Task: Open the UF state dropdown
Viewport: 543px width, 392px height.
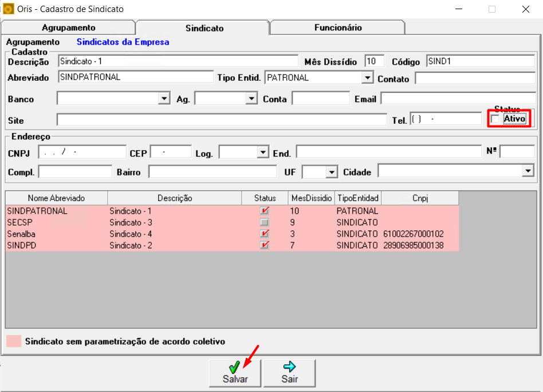Action: click(x=332, y=172)
